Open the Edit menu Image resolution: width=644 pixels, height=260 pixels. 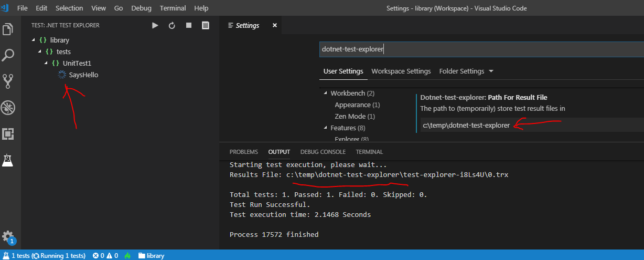[41, 8]
